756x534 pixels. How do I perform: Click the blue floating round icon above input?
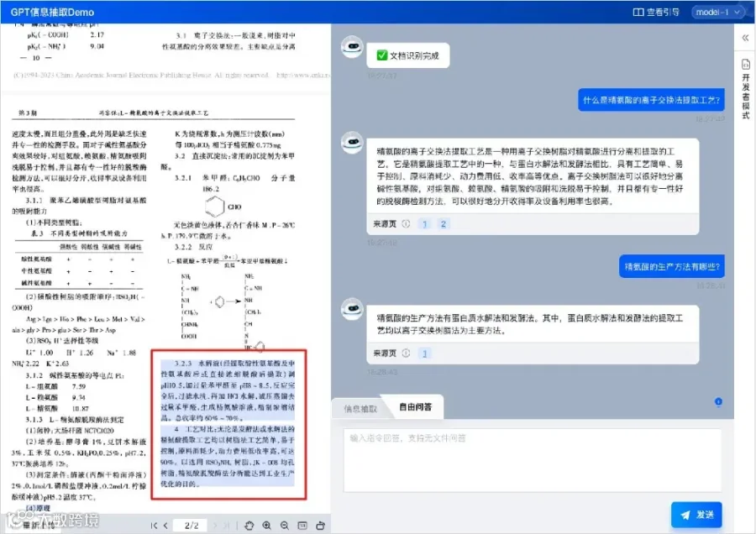click(x=718, y=401)
